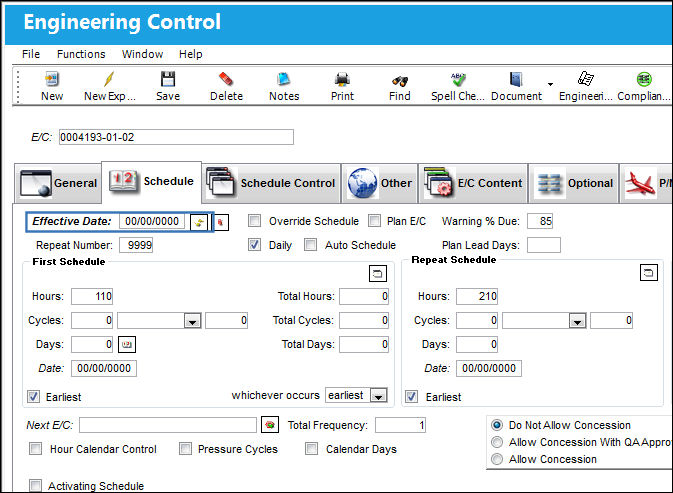The image size is (673, 493).
Task: Click the Print toolbar icon
Action: (x=342, y=79)
